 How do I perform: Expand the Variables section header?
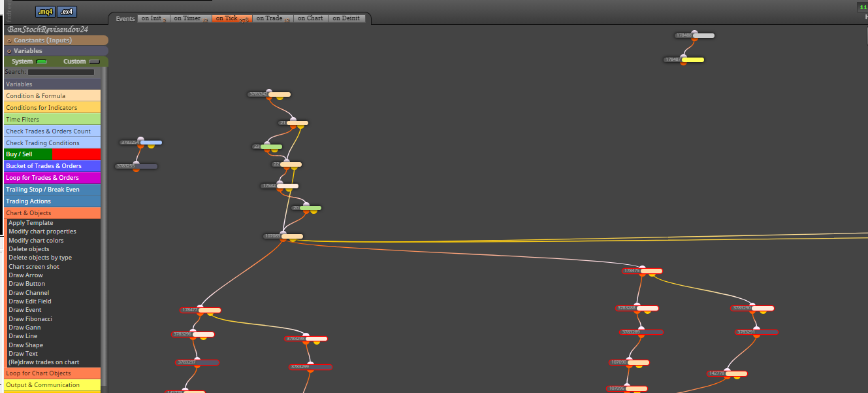tap(56, 51)
